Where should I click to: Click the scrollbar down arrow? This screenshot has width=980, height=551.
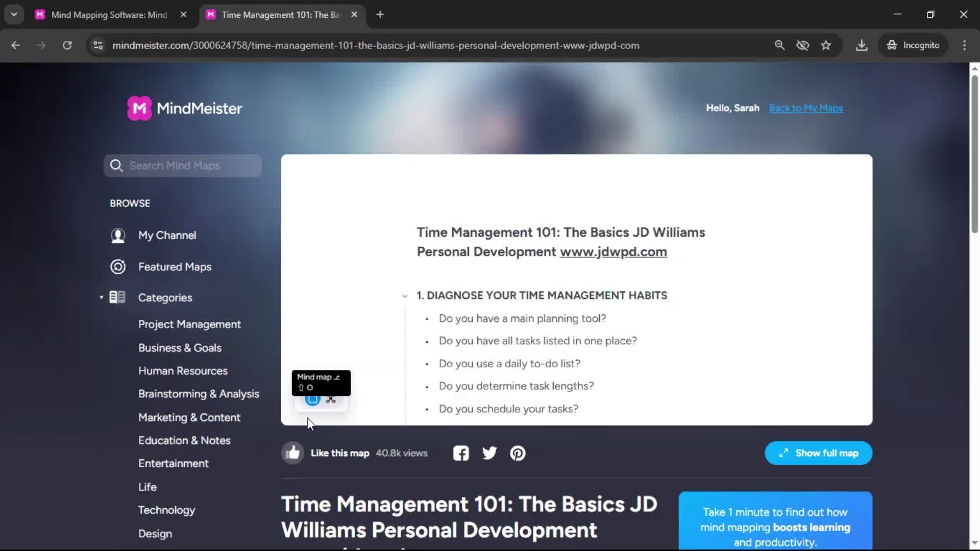pos(974,543)
